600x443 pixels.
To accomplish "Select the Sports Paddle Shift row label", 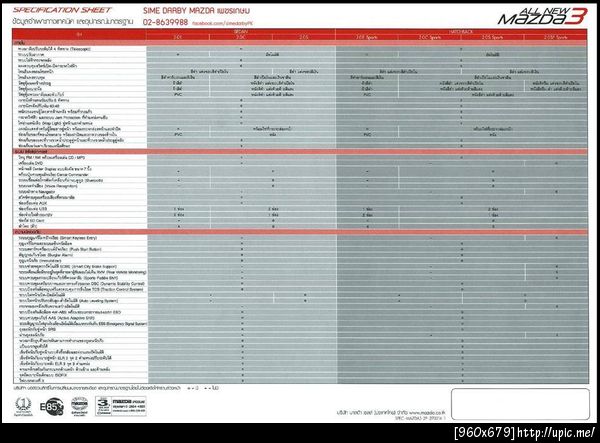I will [68, 278].
